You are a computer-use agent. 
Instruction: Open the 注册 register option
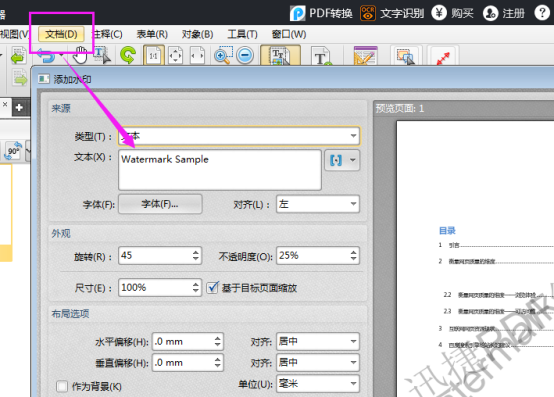click(x=504, y=13)
